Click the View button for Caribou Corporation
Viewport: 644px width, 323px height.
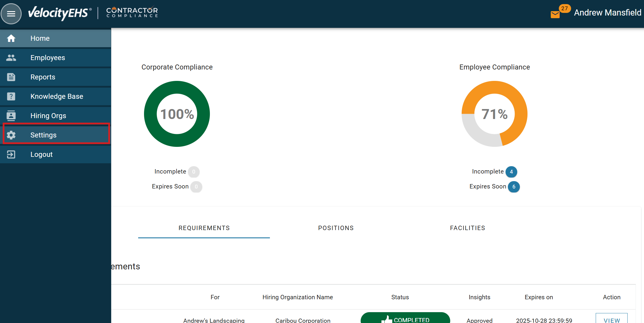point(612,319)
